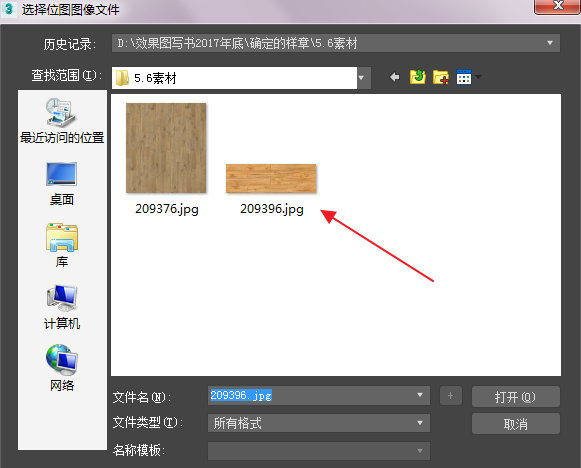Open file type dropdown showing 所有格式
Screen dimensions: 581x468
pos(319,423)
